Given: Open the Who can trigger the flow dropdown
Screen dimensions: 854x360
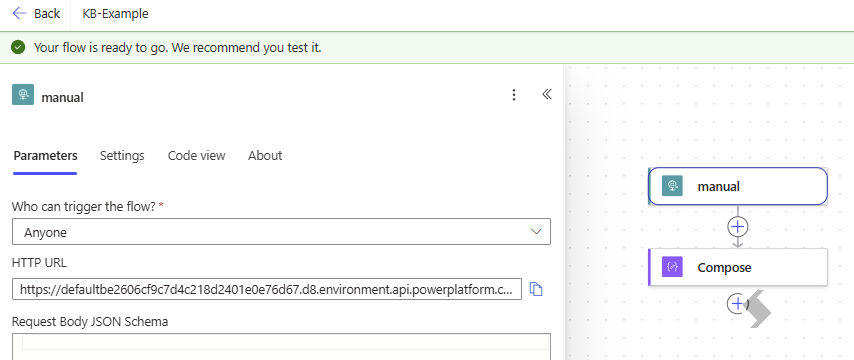Looking at the screenshot, I should (x=281, y=232).
